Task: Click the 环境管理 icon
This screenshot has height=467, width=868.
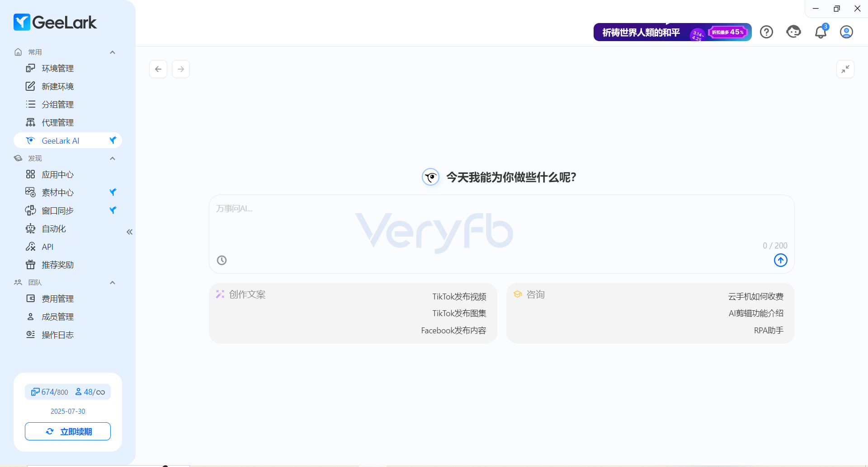Action: [x=30, y=68]
